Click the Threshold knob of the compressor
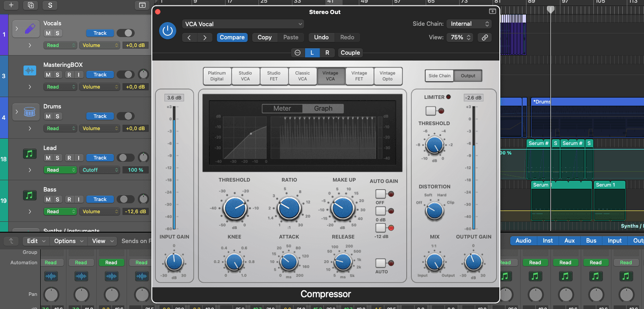644x309 pixels. pyautogui.click(x=235, y=208)
